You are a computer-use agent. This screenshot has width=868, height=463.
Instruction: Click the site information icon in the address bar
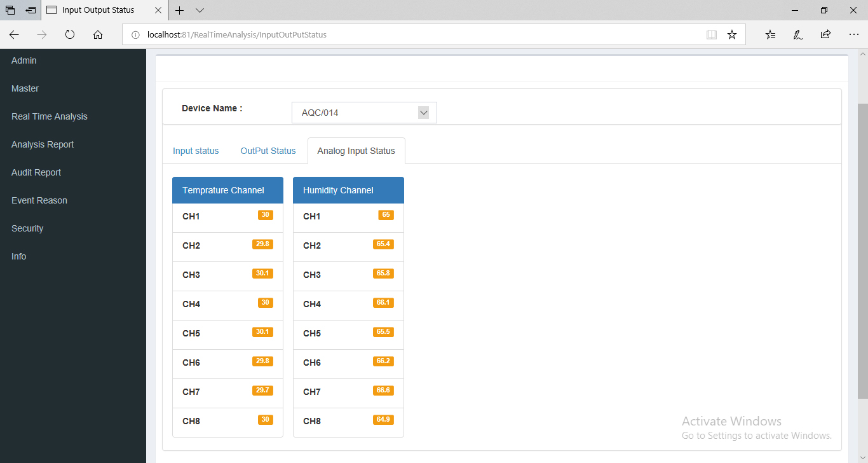(x=135, y=35)
